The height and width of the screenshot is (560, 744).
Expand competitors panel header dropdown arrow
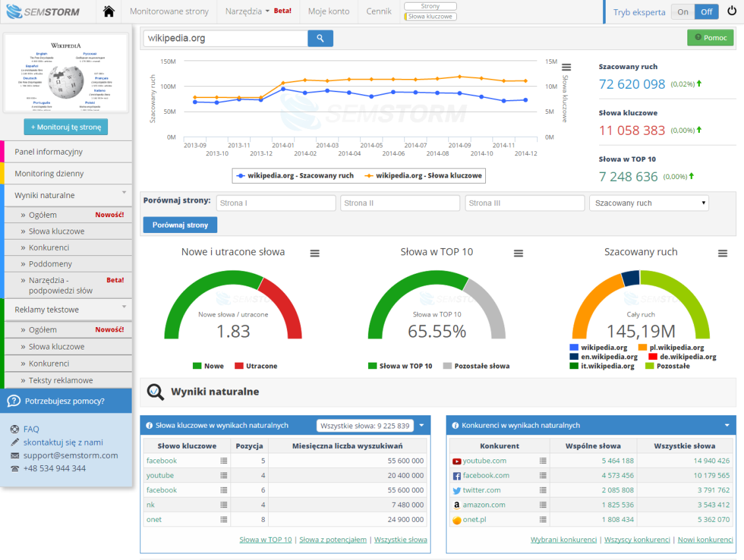tap(727, 425)
